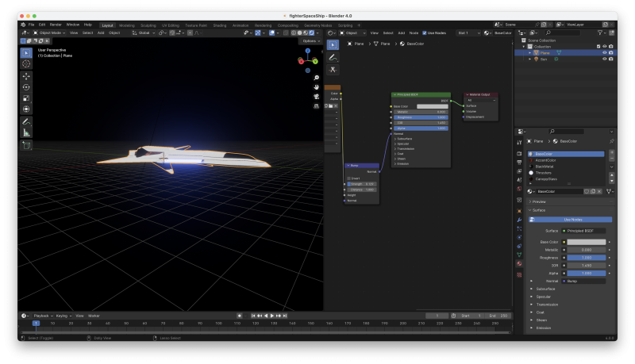Activate the Transform tool in the viewport toolbar
This screenshot has width=635, height=364.
tap(26, 109)
